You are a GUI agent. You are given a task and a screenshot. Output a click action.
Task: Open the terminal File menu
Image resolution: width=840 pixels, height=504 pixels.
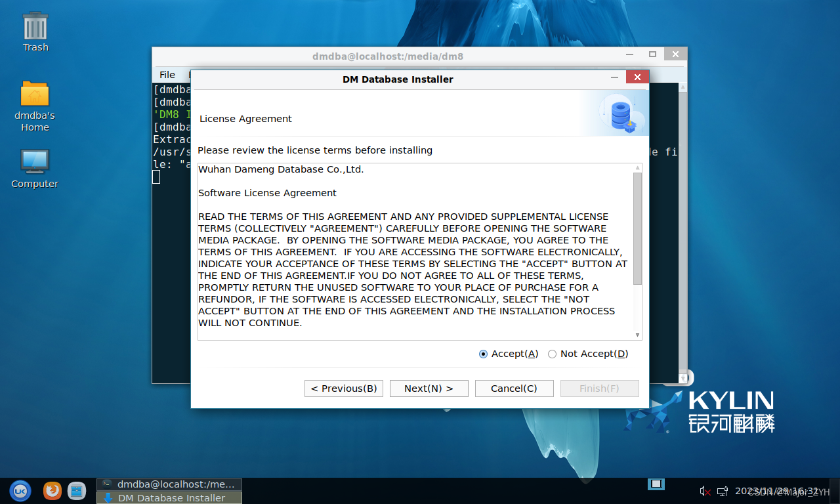tap(167, 75)
